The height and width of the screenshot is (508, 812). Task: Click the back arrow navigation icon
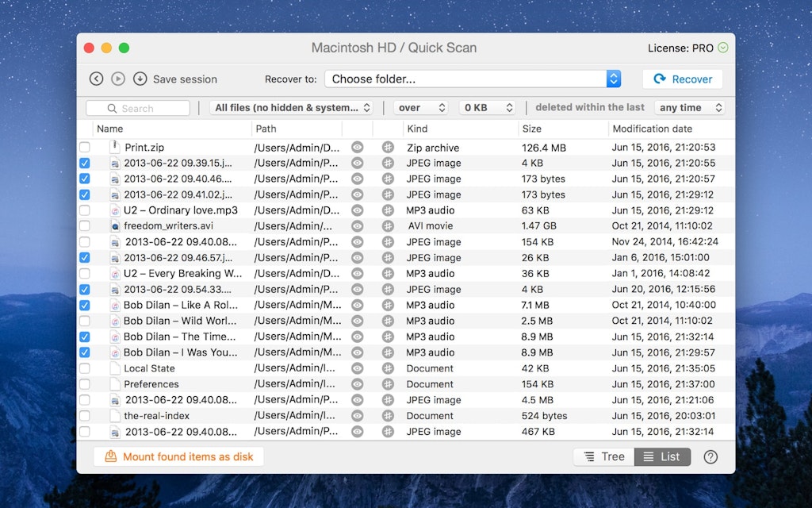(x=96, y=79)
